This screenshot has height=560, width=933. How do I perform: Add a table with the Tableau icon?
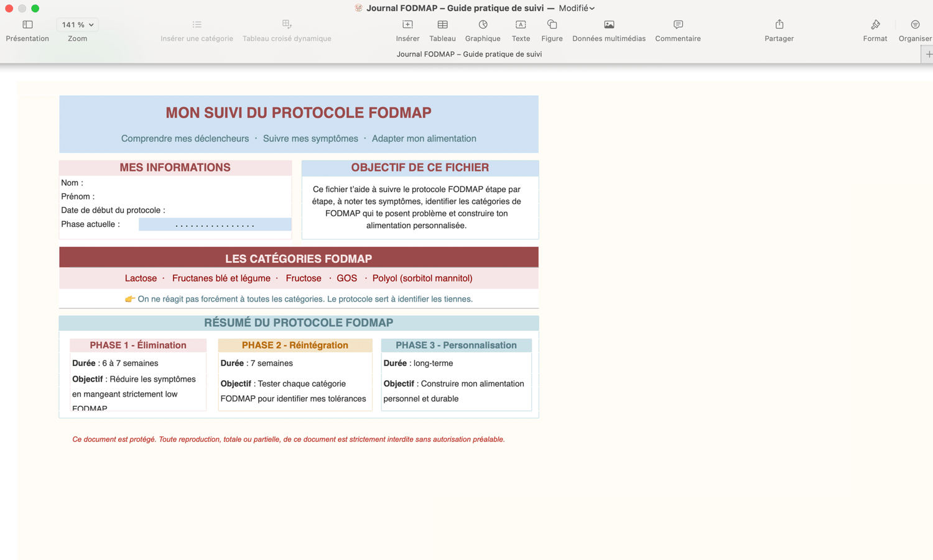point(442,25)
